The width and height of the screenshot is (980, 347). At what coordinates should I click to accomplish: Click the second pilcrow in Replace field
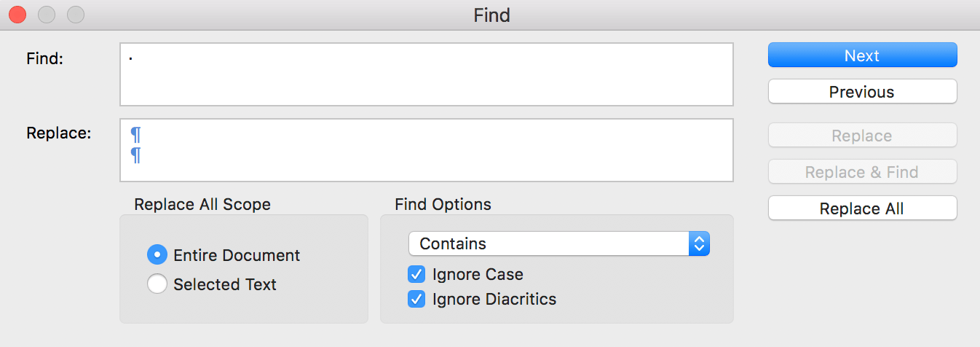pos(135,155)
